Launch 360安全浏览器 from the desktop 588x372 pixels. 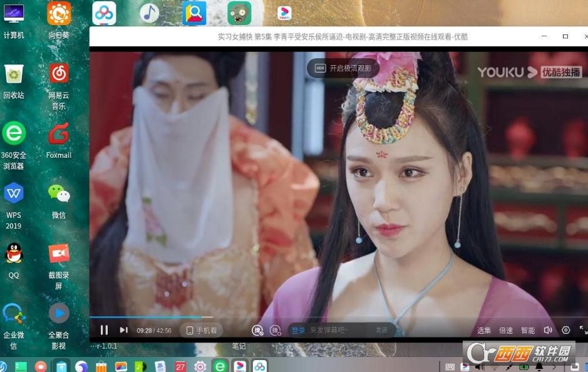[14, 145]
